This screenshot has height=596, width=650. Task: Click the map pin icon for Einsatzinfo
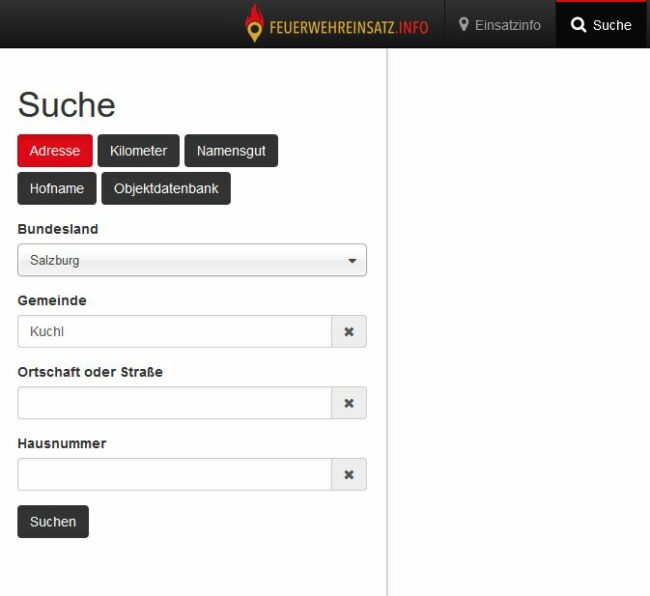(x=464, y=24)
